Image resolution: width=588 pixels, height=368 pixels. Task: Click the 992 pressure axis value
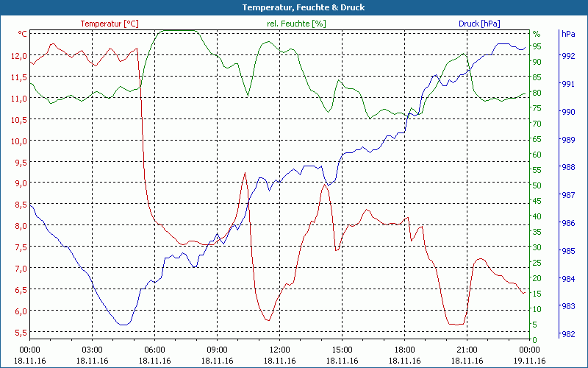(568, 56)
